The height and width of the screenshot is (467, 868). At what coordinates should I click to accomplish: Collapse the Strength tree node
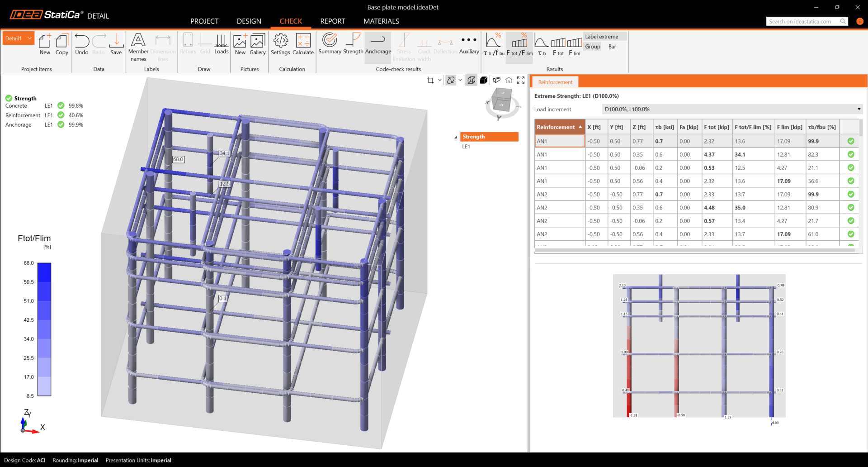click(x=456, y=137)
